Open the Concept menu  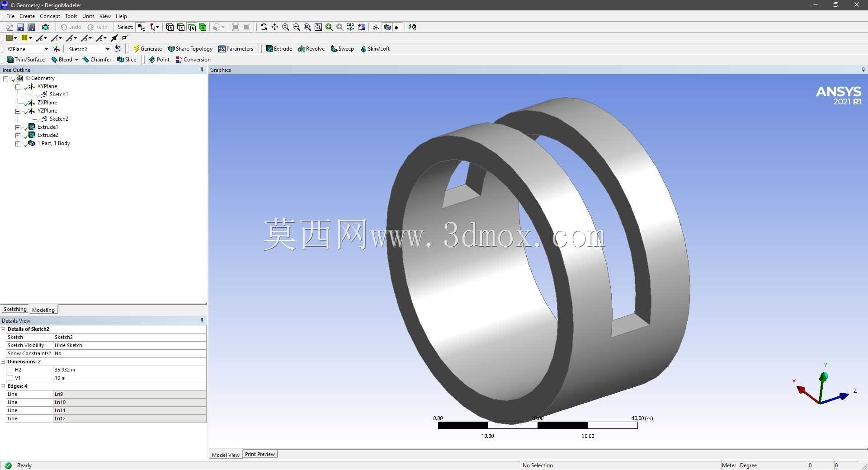coord(50,16)
